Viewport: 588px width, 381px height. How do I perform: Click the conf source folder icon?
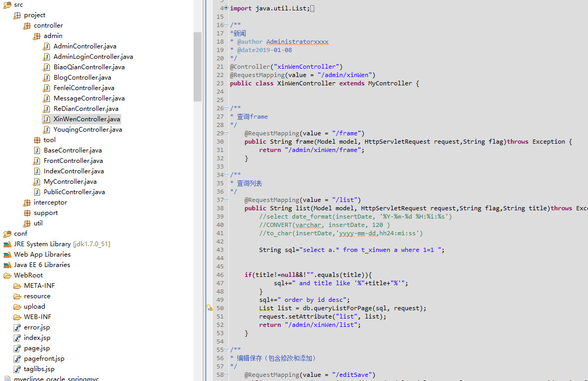pyautogui.click(x=7, y=234)
